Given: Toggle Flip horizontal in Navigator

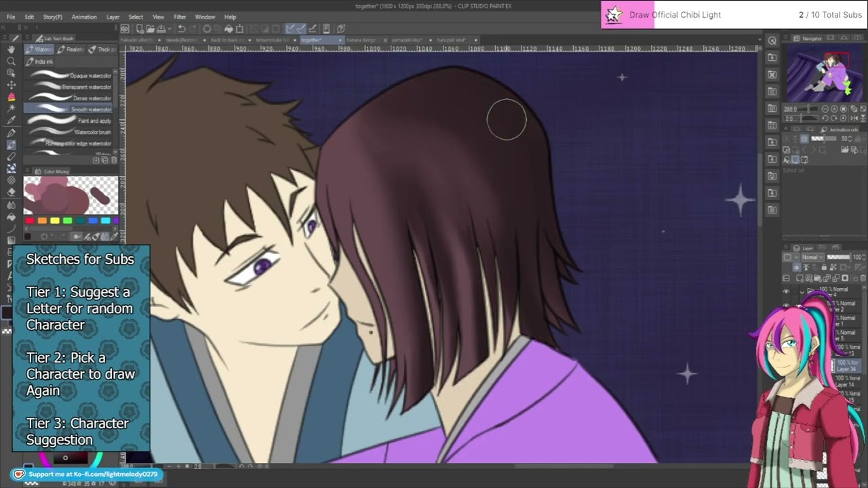Looking at the screenshot, I should coord(854,118).
